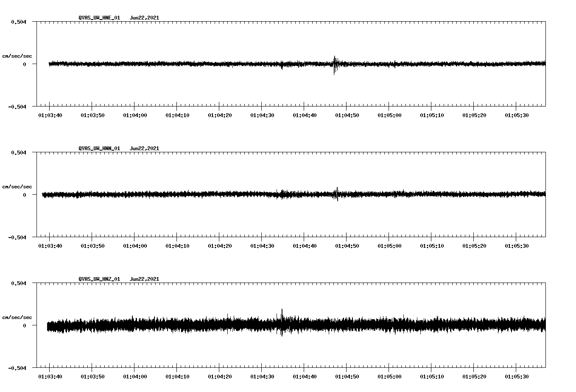This screenshot has width=576, height=392.
Task: Click the cm/sec/sec unit label on HNN plot
Action: (17, 187)
